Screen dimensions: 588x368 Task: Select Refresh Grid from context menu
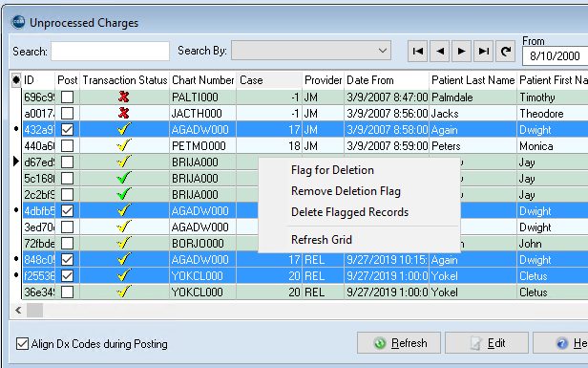click(322, 240)
